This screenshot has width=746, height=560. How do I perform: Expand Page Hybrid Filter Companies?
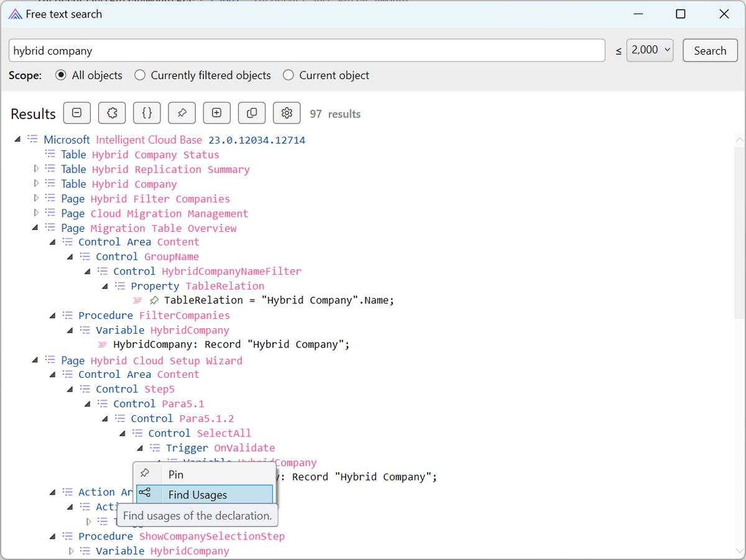36,199
